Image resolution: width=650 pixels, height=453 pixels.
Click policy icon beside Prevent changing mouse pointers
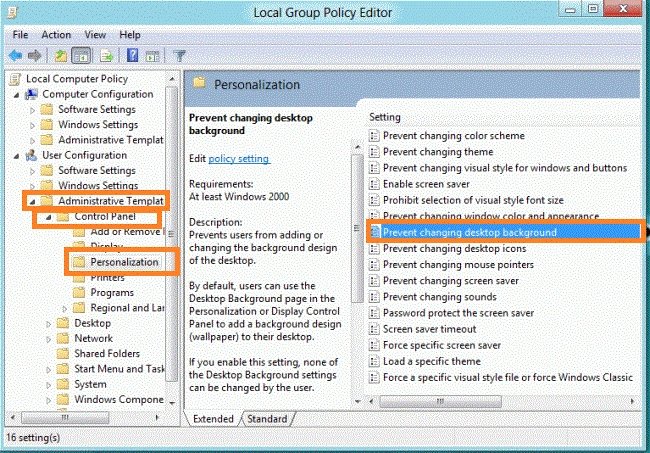tap(374, 264)
